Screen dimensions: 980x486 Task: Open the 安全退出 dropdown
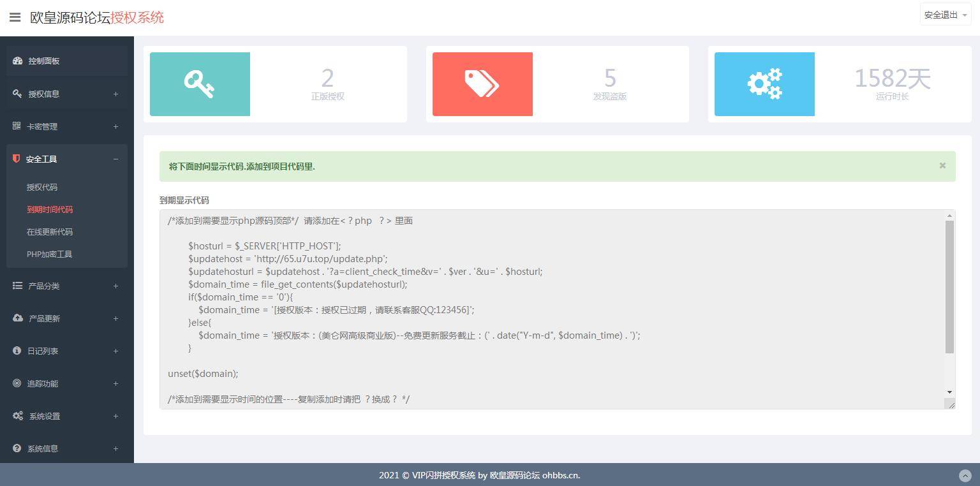(945, 14)
